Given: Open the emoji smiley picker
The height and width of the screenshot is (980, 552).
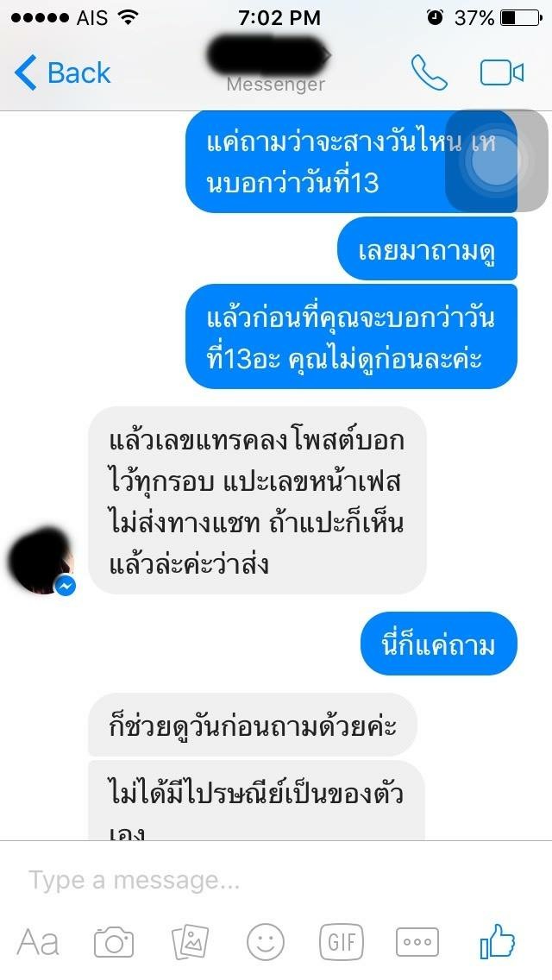Looking at the screenshot, I should coord(266,941).
